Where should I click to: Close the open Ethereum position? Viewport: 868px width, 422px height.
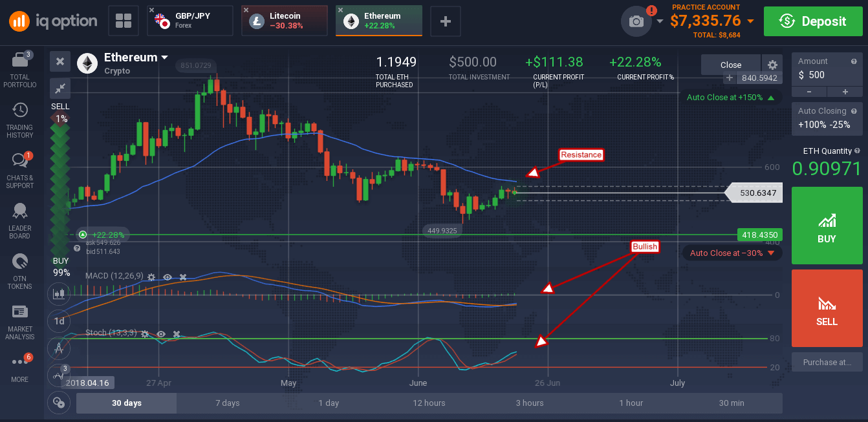tap(731, 65)
